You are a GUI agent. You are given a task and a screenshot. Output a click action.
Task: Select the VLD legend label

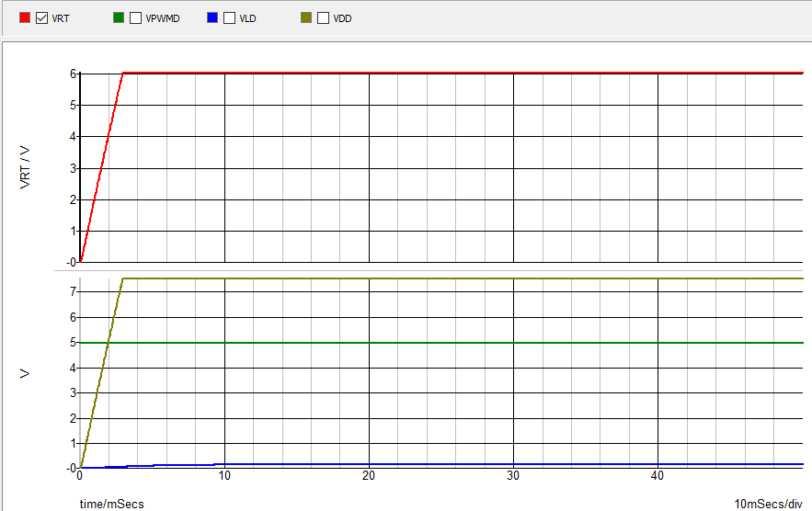click(x=247, y=18)
